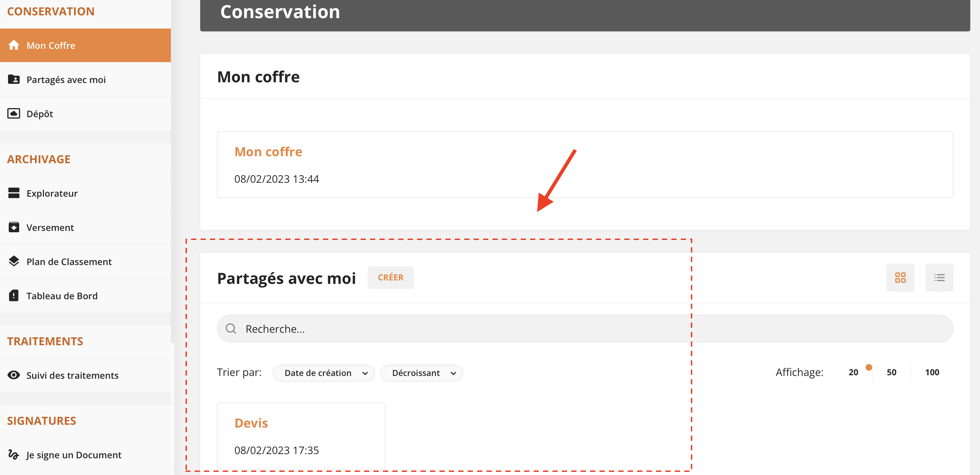The height and width of the screenshot is (475, 980).
Task: Switch to list view display
Action: (x=939, y=278)
